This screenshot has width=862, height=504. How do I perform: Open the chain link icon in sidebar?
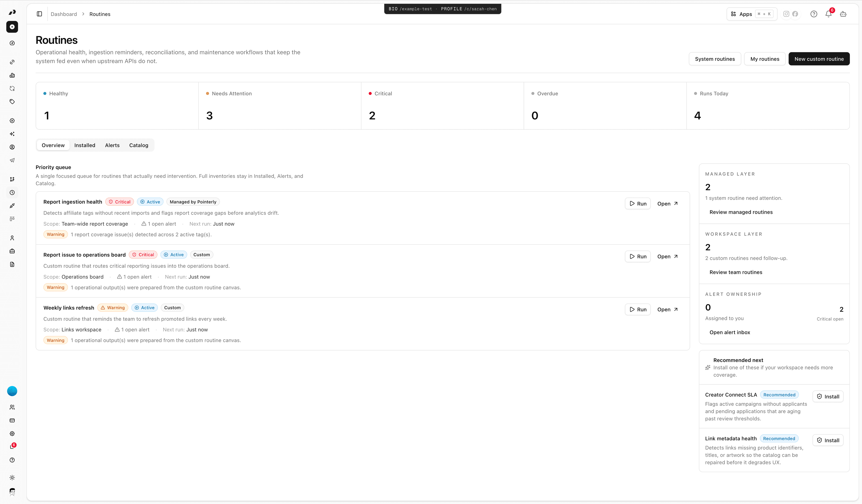(x=12, y=62)
